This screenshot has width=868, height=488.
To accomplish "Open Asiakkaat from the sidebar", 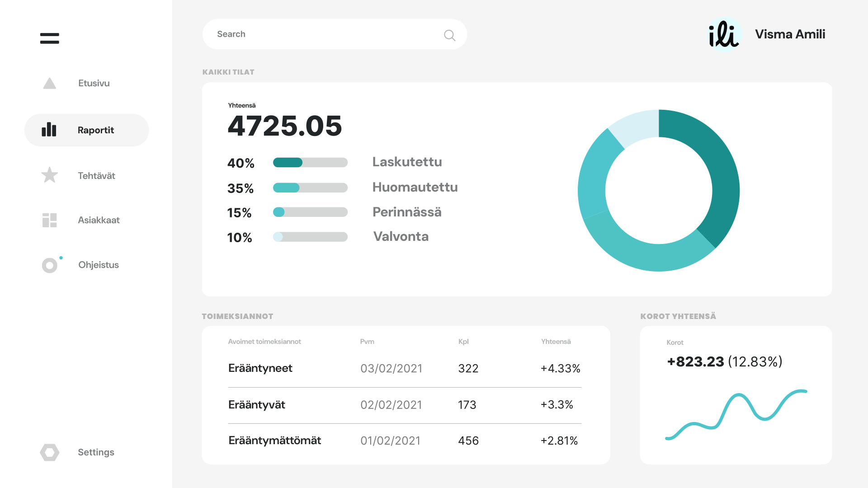I will [x=99, y=220].
